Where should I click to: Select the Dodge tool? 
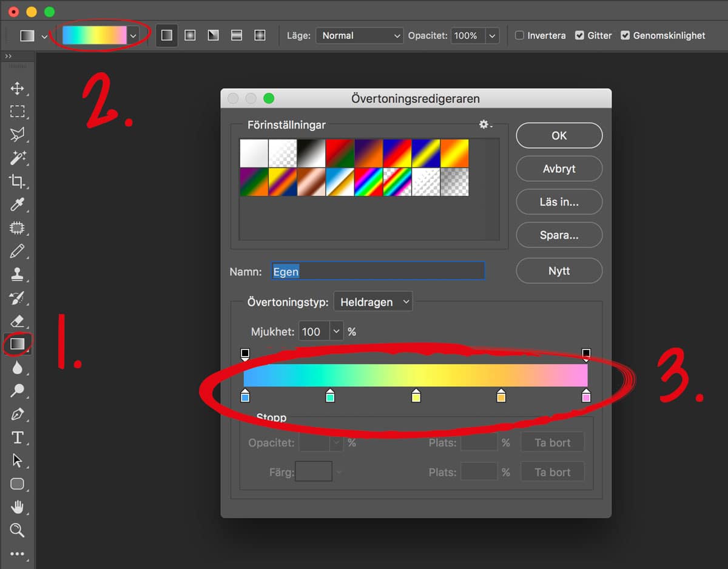tap(17, 391)
